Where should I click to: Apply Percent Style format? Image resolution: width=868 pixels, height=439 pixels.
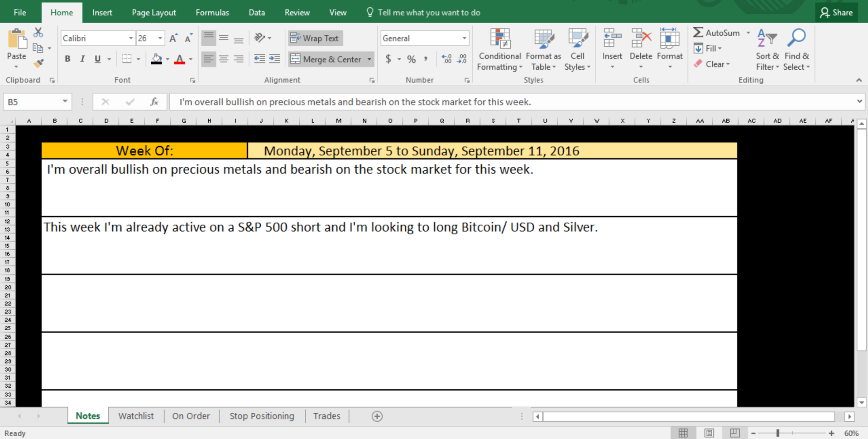412,59
